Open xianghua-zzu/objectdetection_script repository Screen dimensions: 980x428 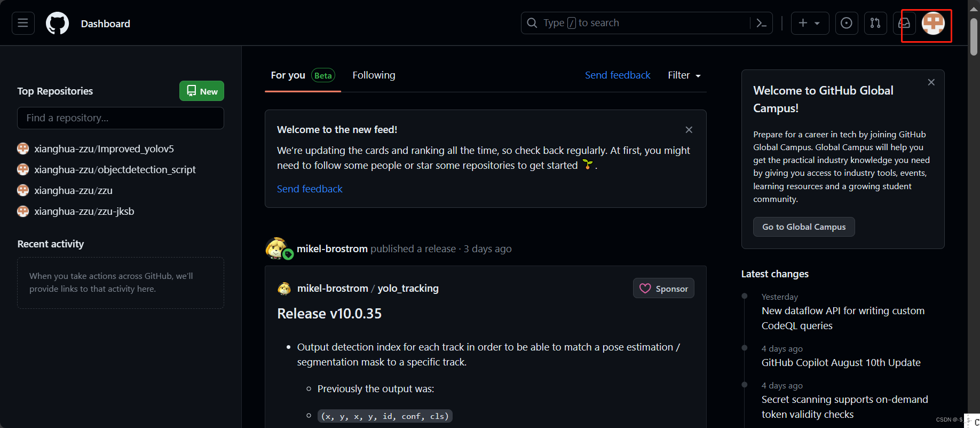(x=115, y=169)
